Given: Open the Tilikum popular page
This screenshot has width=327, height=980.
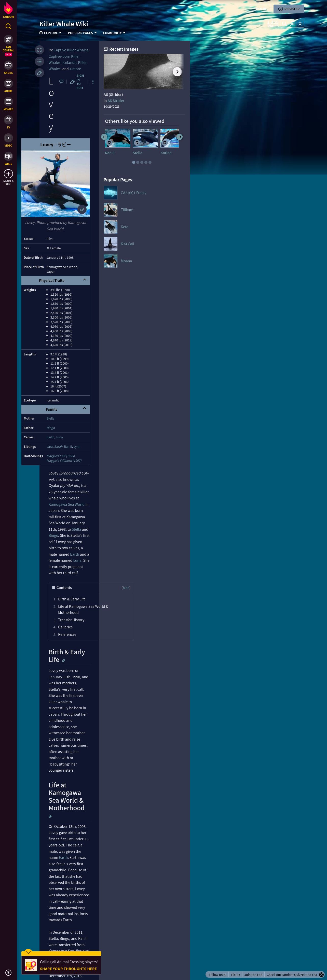Looking at the screenshot, I should 127,210.
